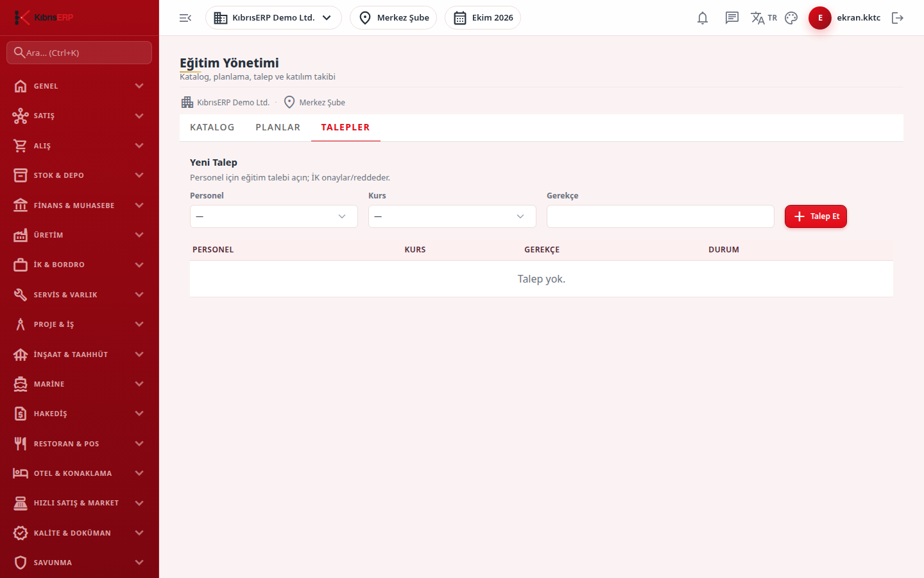Click the user avatar E
This screenshot has height=578, width=924.
[820, 18]
